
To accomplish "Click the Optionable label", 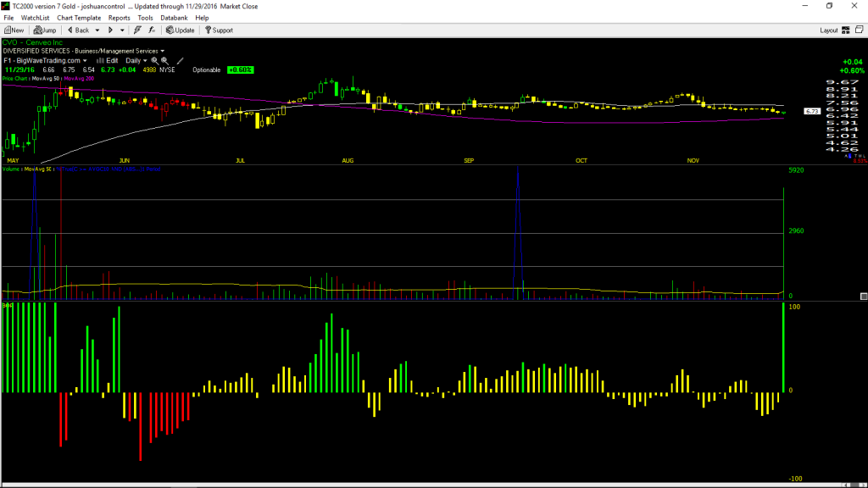I will click(x=207, y=69).
